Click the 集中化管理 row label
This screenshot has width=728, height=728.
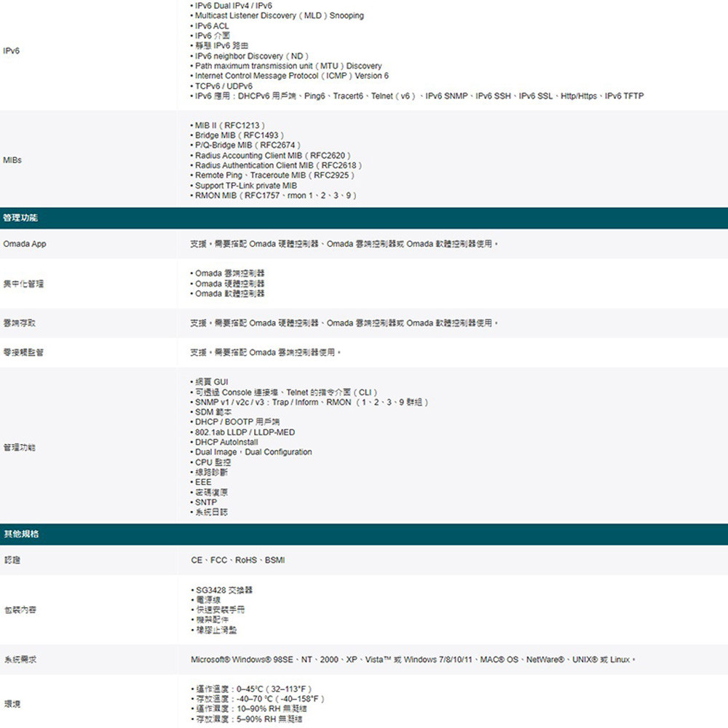pyautogui.click(x=23, y=283)
